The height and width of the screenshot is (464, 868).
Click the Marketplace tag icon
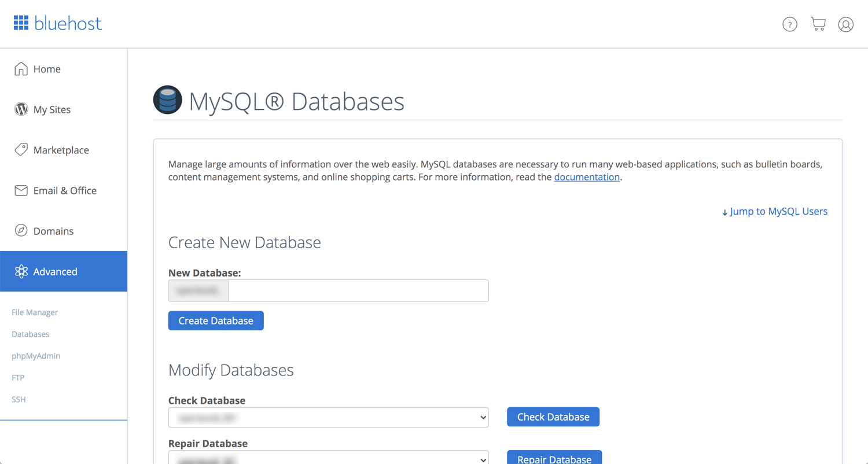tap(21, 150)
